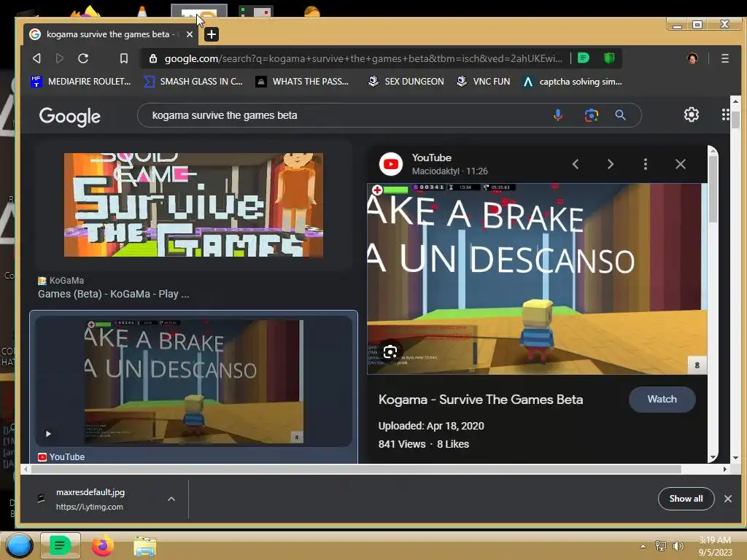747x560 pixels.
Task: Open the browser hamburger menu
Action: pos(724,58)
